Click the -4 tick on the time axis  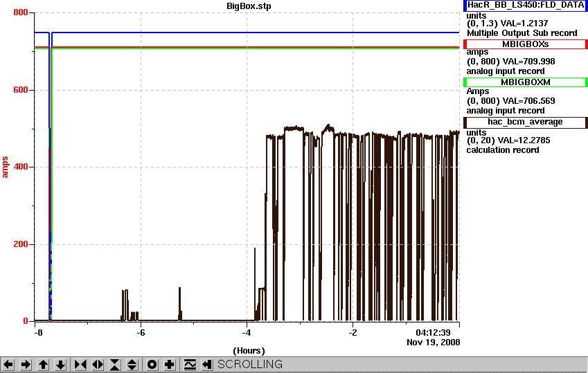[x=247, y=333]
